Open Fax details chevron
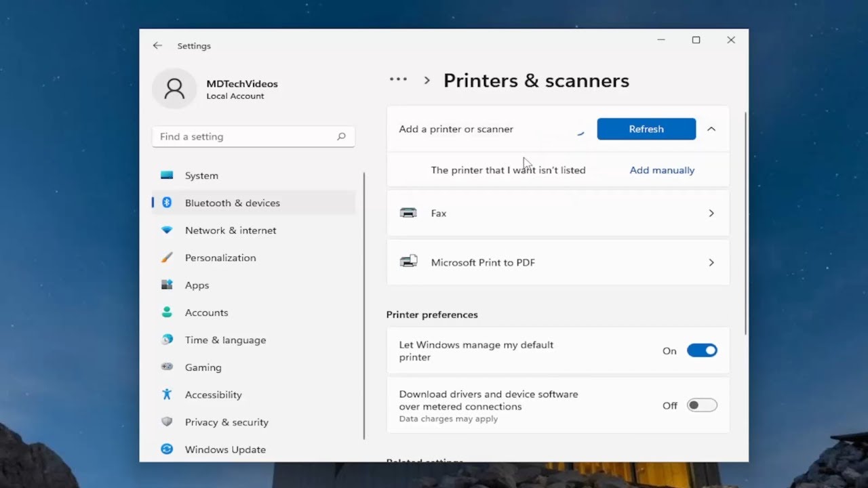This screenshot has width=868, height=488. pos(711,213)
